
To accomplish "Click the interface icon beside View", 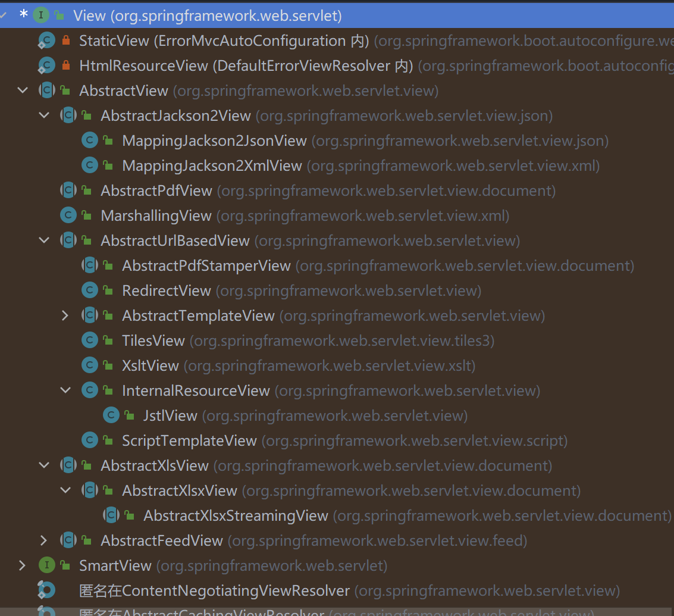I will coord(41,15).
